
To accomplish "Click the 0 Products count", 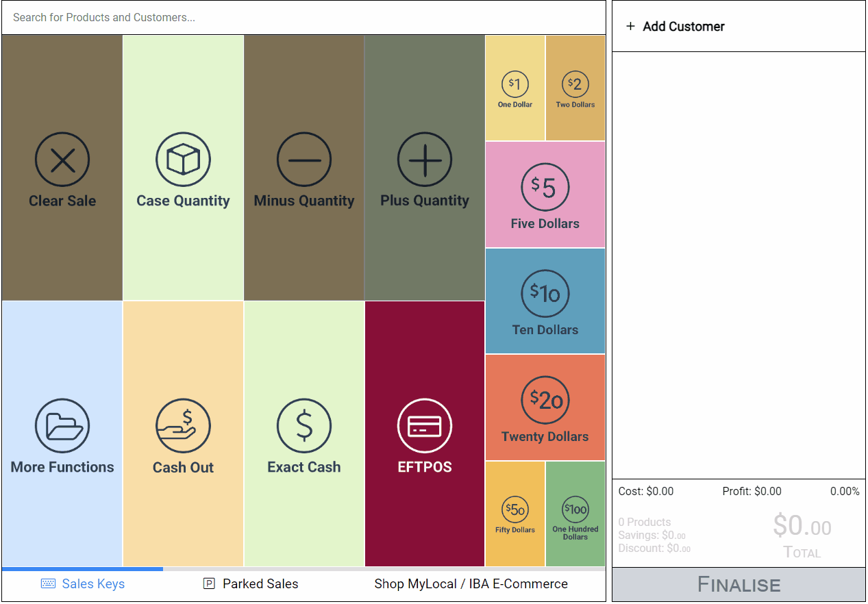I will click(645, 523).
